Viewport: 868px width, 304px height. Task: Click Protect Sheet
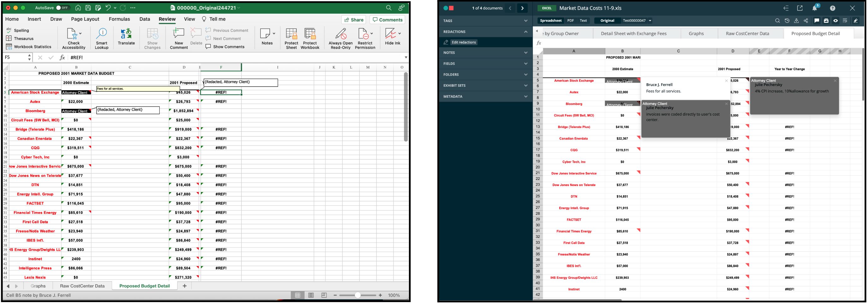(291, 39)
